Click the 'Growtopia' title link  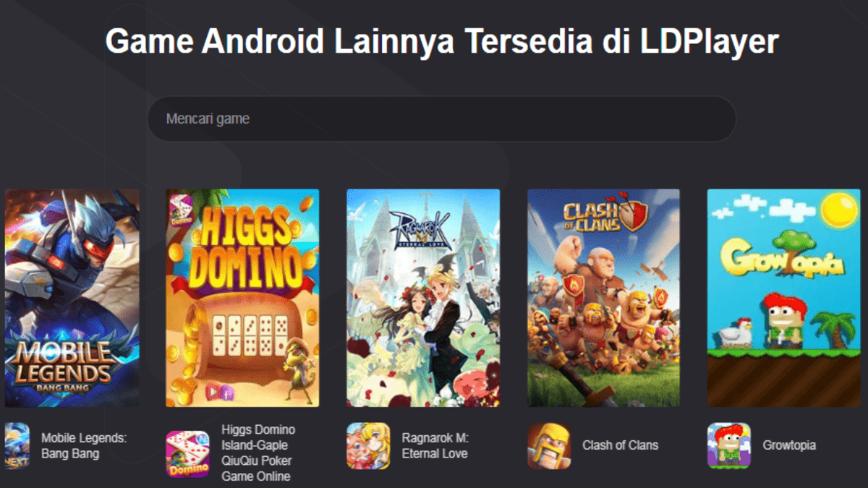pos(789,445)
